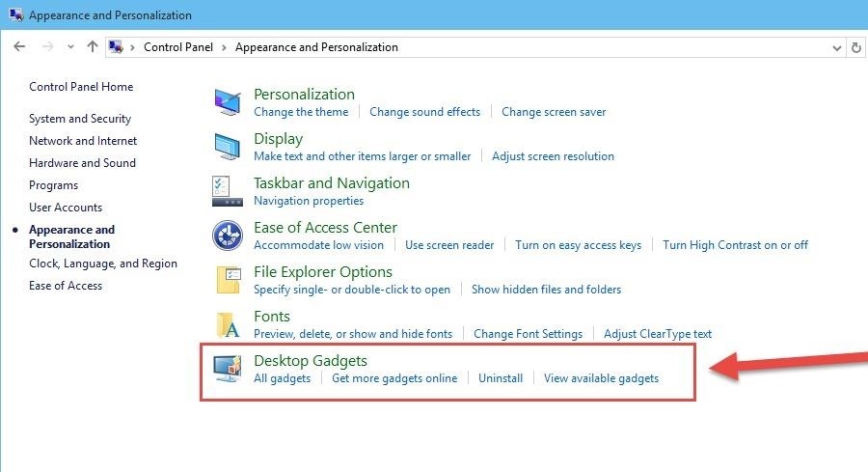Screen dimensions: 868x472
Task: Click Accommodate low vision
Action: (319, 245)
